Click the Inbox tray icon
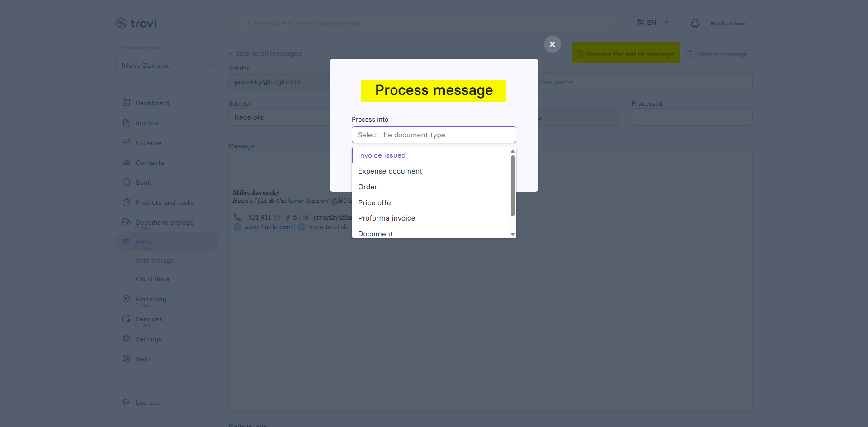Viewport: 868px width, 427px height. [127, 242]
